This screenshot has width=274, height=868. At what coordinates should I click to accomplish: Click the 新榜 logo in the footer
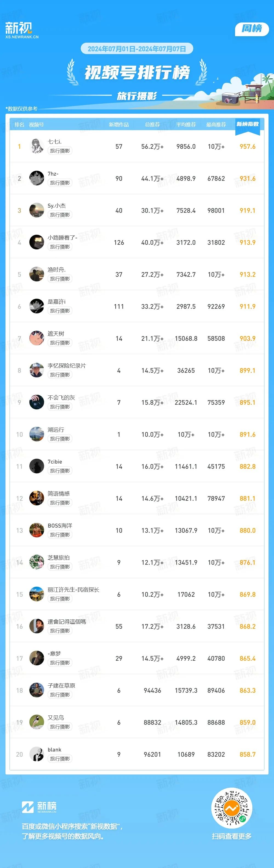39,807
